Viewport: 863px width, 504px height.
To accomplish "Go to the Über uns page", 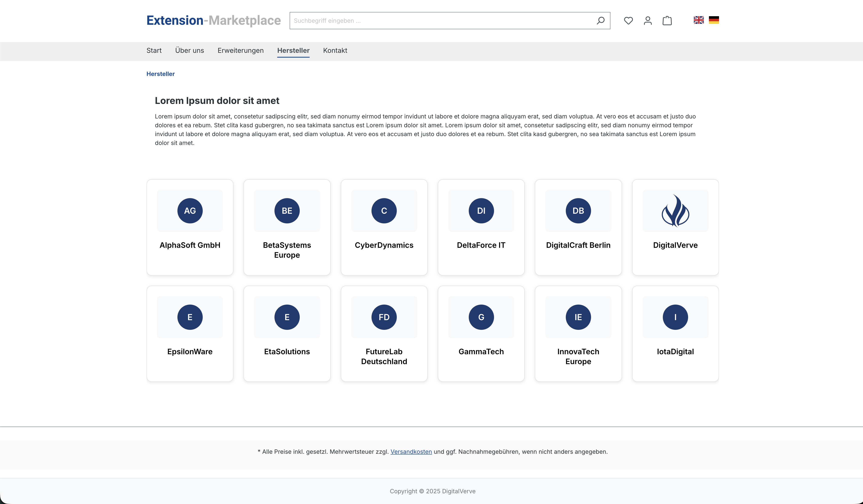I will click(x=189, y=51).
